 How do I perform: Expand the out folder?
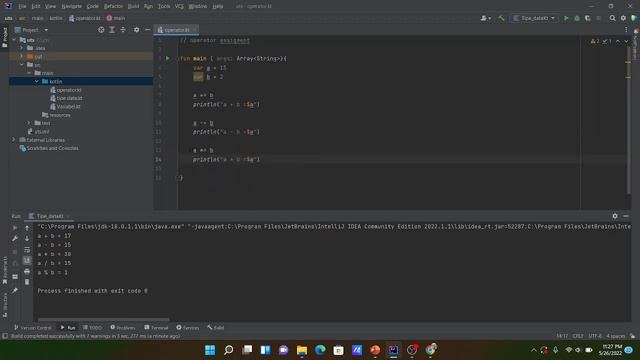[x=22, y=56]
